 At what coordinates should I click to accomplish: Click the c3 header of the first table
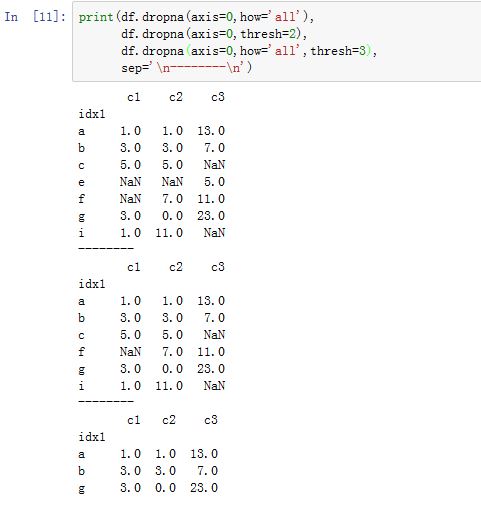coord(218,97)
